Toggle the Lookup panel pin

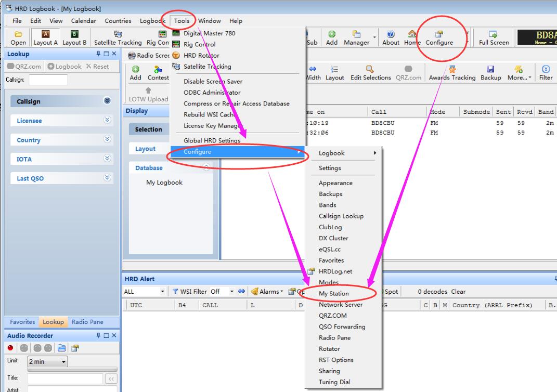98,54
